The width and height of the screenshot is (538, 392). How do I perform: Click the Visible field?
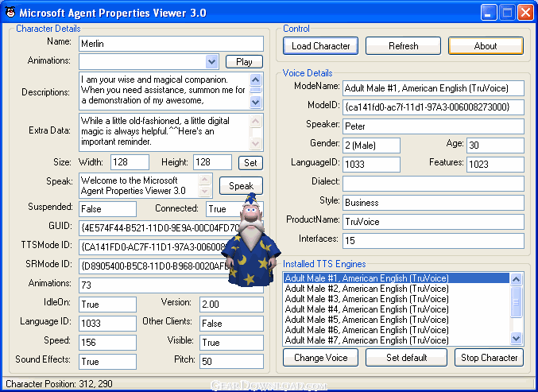tap(231, 343)
